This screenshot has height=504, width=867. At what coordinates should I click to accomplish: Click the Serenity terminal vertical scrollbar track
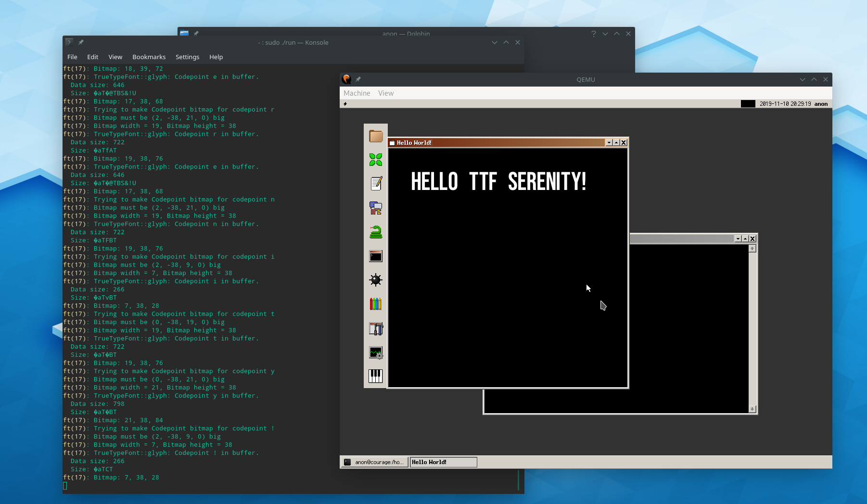tap(752, 329)
